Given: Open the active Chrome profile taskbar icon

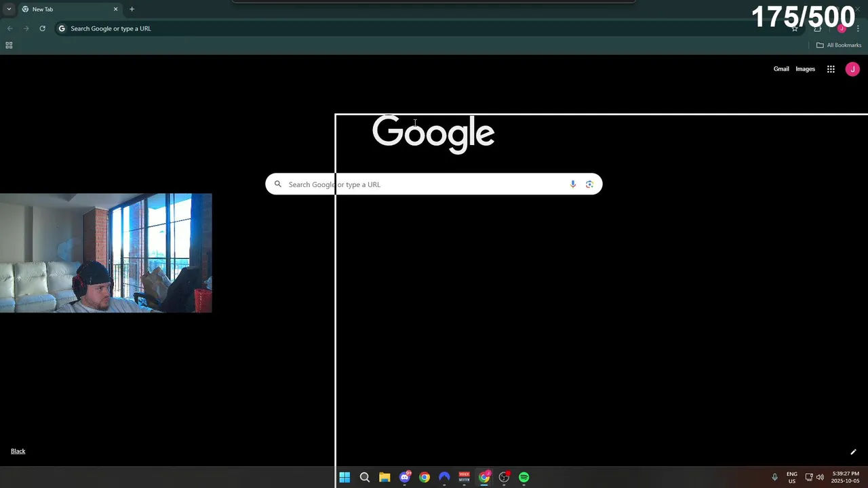Looking at the screenshot, I should pyautogui.click(x=484, y=477).
